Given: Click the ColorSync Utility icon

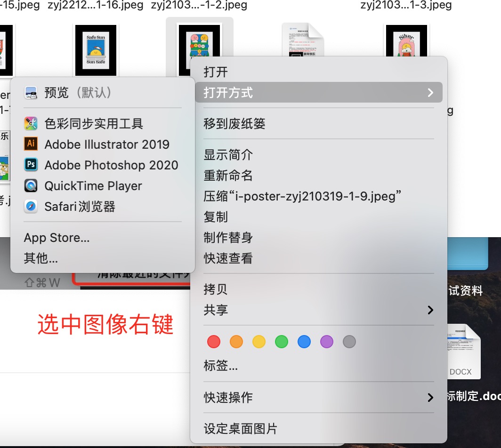Looking at the screenshot, I should pyautogui.click(x=31, y=124).
